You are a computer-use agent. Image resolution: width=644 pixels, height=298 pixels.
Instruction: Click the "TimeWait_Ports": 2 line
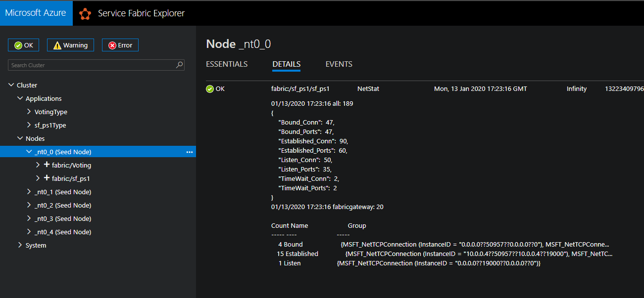308,188
